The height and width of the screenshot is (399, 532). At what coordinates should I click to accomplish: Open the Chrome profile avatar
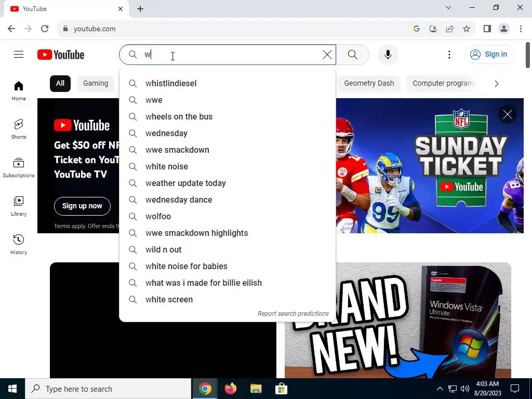point(504,29)
